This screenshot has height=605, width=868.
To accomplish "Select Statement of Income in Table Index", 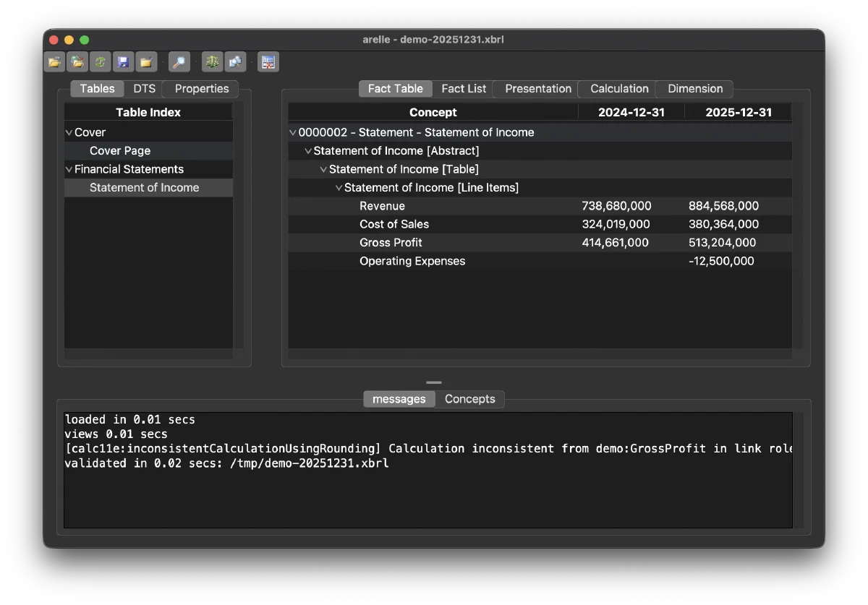I will point(144,188).
